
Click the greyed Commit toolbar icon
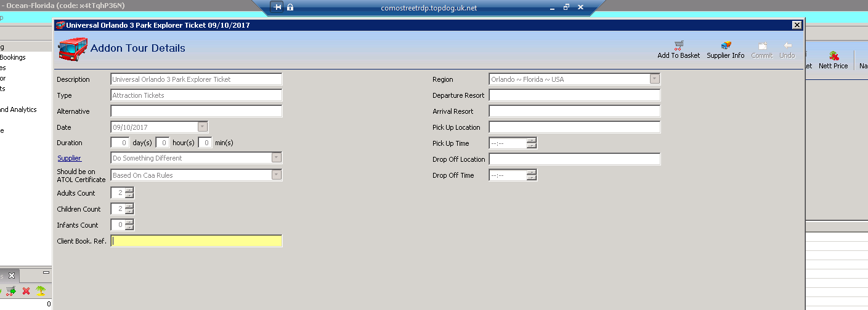click(762, 46)
